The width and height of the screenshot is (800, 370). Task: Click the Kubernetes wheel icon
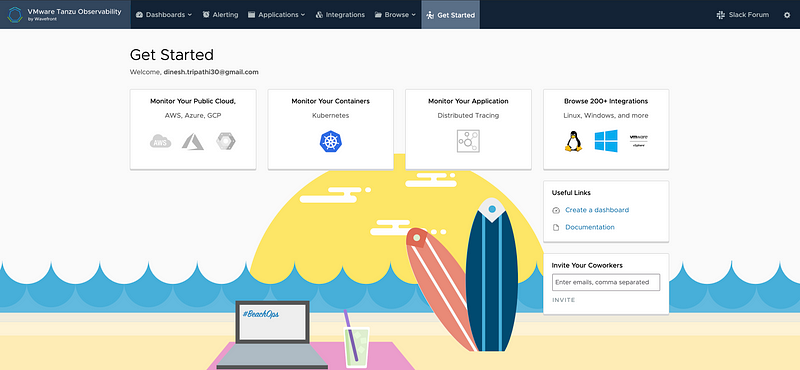pos(331,141)
